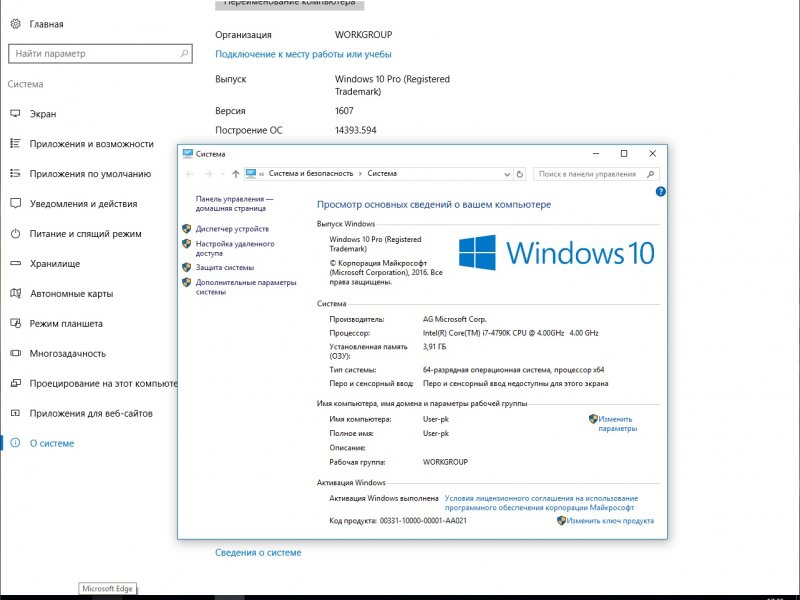Image resolution: width=800 pixels, height=600 pixels.
Task: Open Многозадачность icon
Action: (16, 353)
